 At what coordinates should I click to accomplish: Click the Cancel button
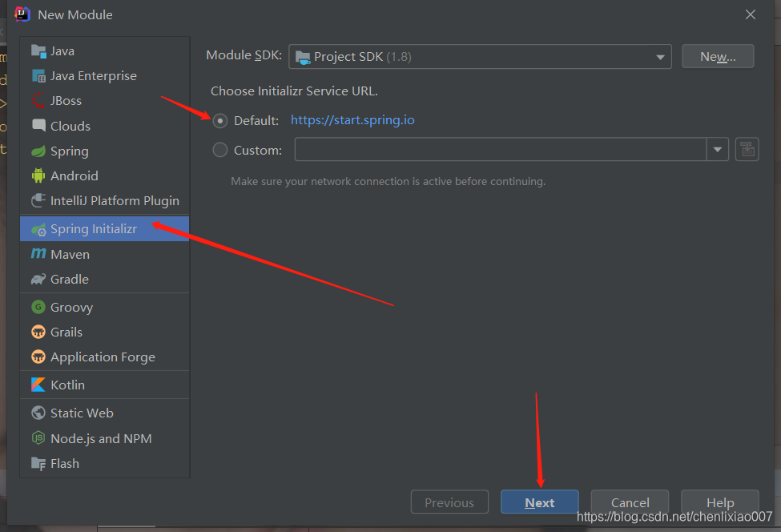click(630, 502)
